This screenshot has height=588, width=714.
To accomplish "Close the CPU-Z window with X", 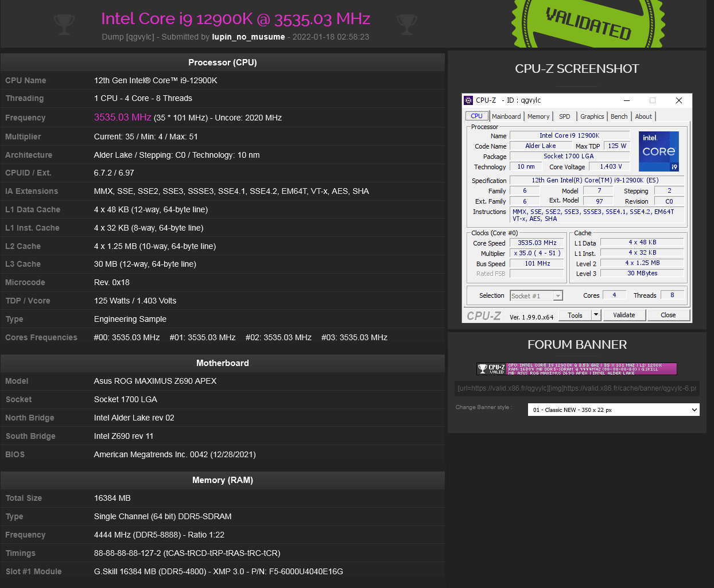I will pos(679,100).
